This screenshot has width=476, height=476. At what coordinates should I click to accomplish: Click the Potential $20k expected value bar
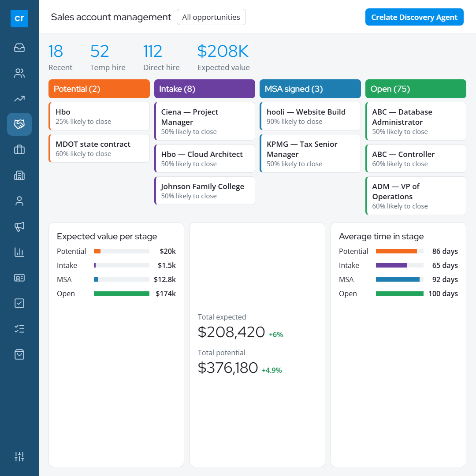tap(122, 251)
